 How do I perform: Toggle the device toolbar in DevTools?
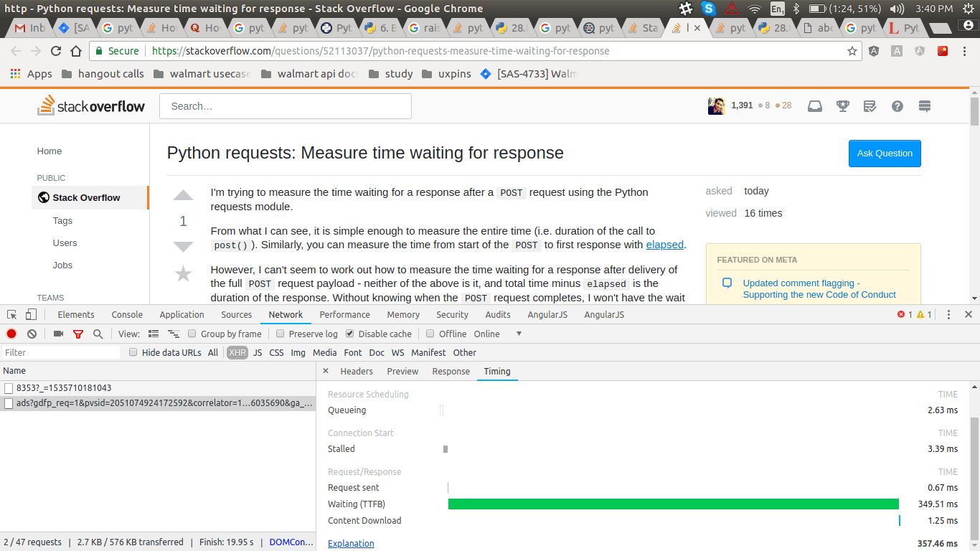click(29, 314)
